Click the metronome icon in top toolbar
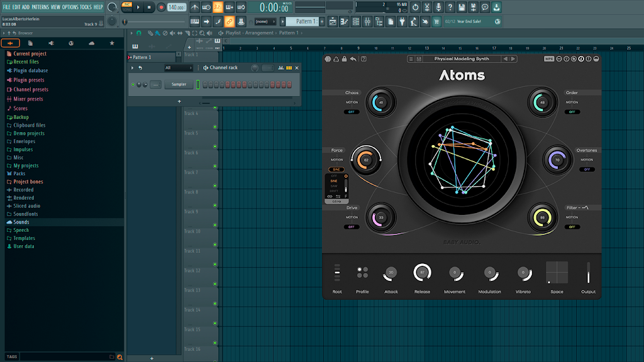This screenshot has height=362, width=644. pyautogui.click(x=195, y=7)
